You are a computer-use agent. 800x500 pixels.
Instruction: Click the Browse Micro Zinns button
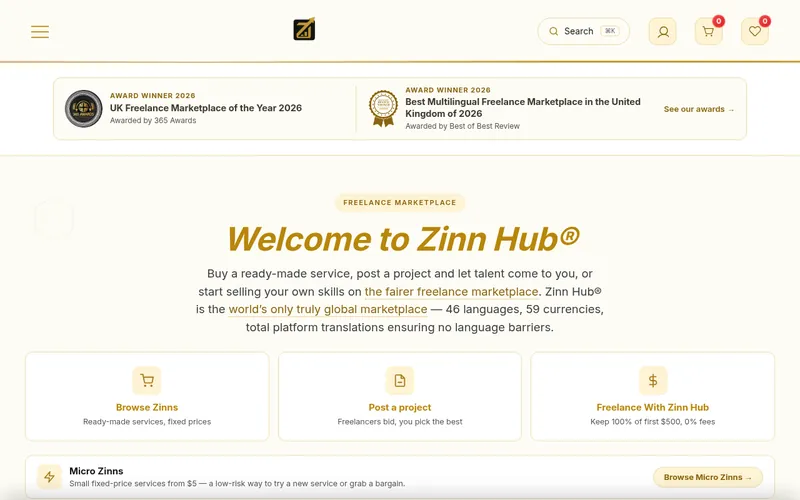(708, 477)
